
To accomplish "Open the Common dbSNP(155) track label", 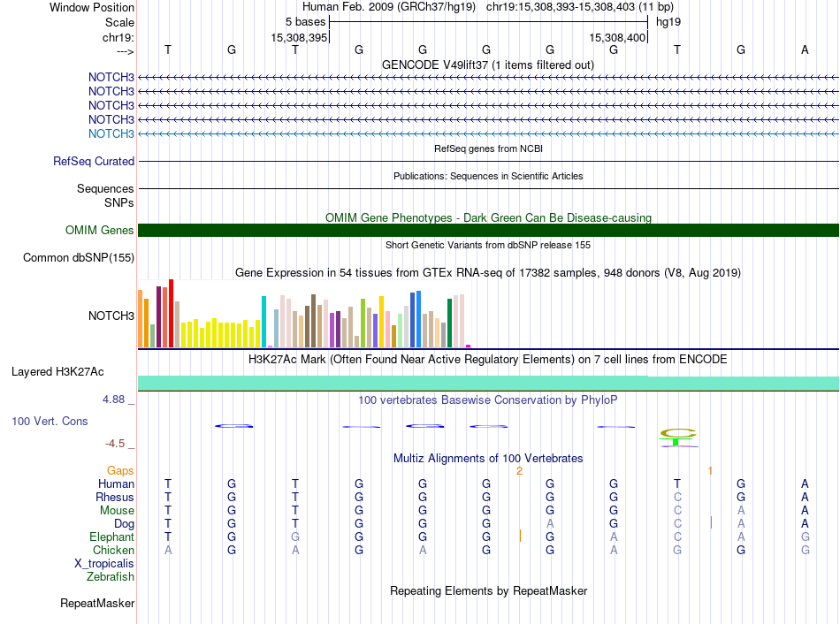I will [78, 258].
